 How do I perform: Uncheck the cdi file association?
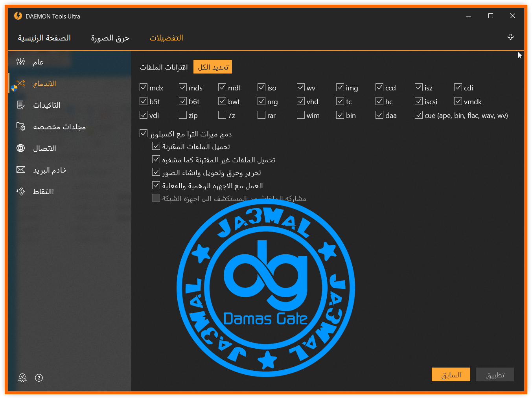(x=458, y=87)
